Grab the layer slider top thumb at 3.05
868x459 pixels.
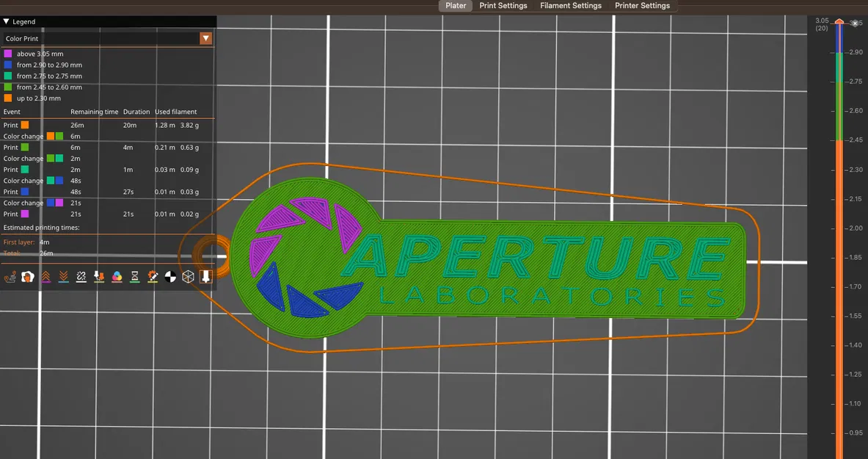[x=839, y=21]
